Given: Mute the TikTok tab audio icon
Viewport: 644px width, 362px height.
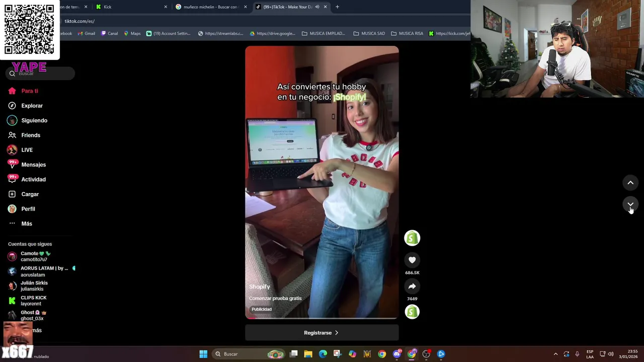Looking at the screenshot, I should 317,7.
